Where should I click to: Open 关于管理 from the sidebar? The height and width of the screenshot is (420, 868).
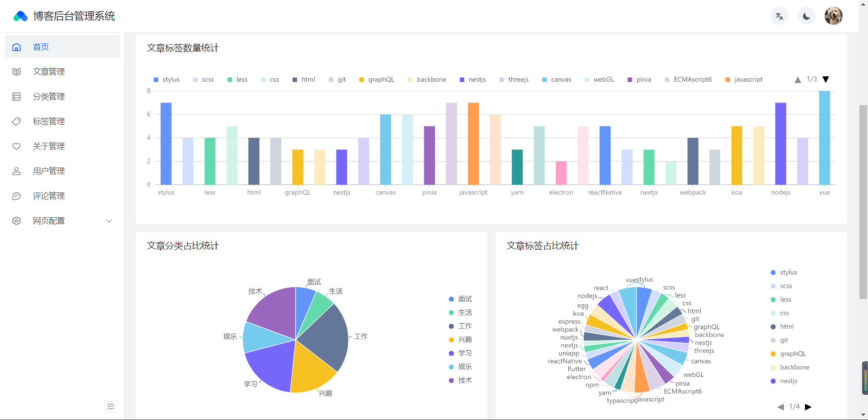(x=62, y=146)
